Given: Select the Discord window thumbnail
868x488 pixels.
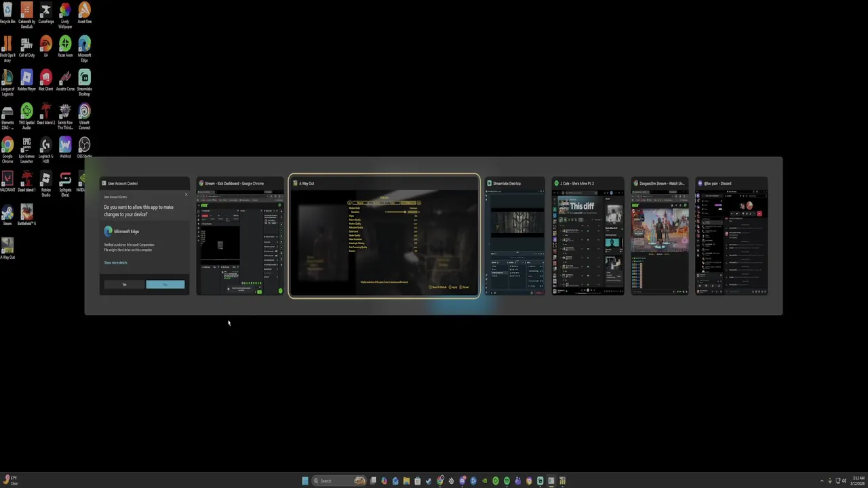Looking at the screenshot, I should pyautogui.click(x=732, y=236).
